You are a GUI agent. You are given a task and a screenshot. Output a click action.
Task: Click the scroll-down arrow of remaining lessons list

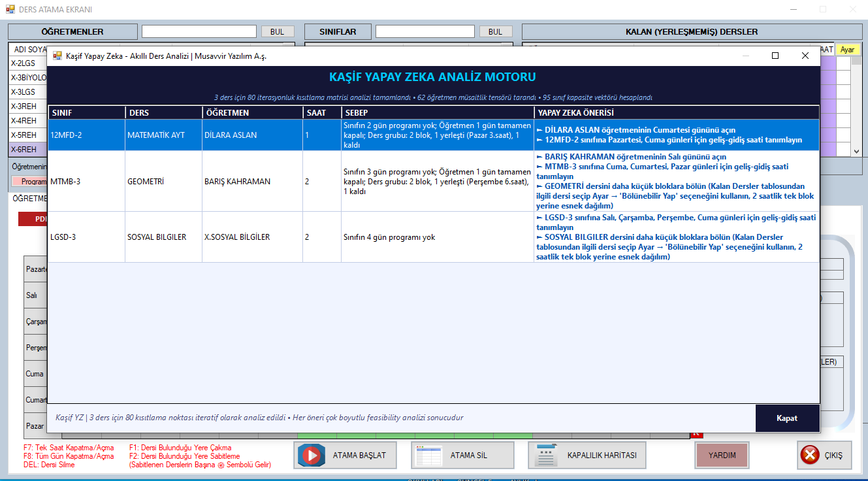(857, 151)
